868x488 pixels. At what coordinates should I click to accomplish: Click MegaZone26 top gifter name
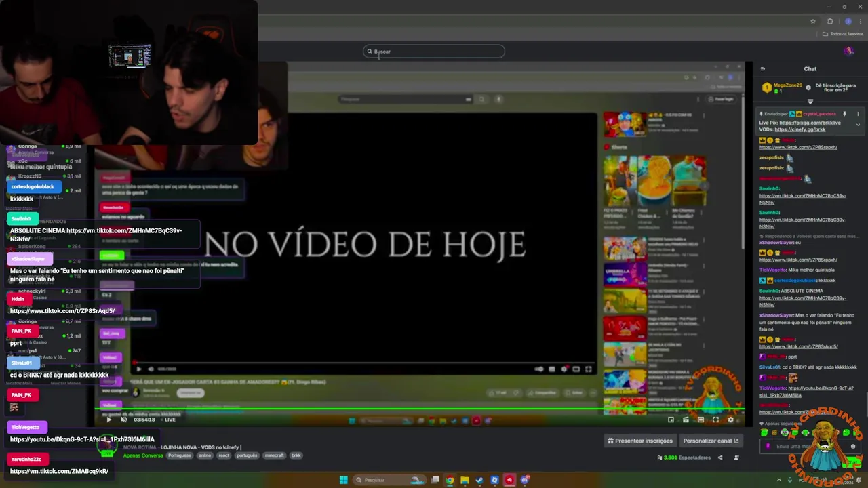tap(787, 85)
